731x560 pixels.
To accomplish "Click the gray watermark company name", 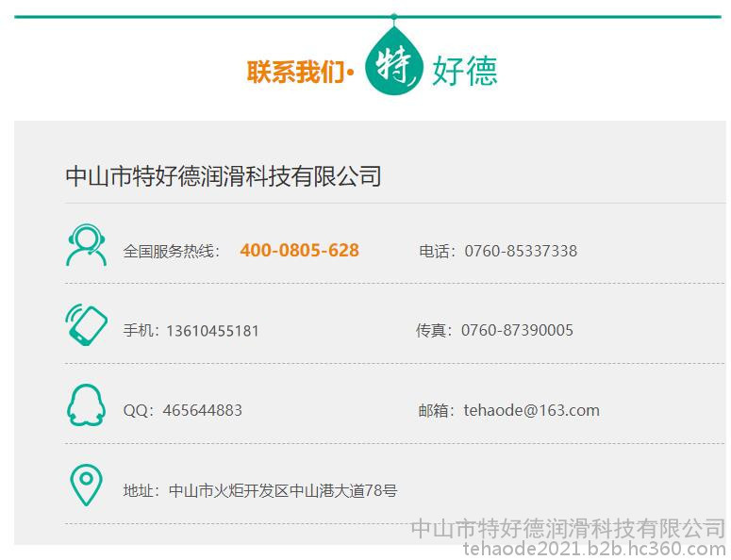I will point(568,528).
